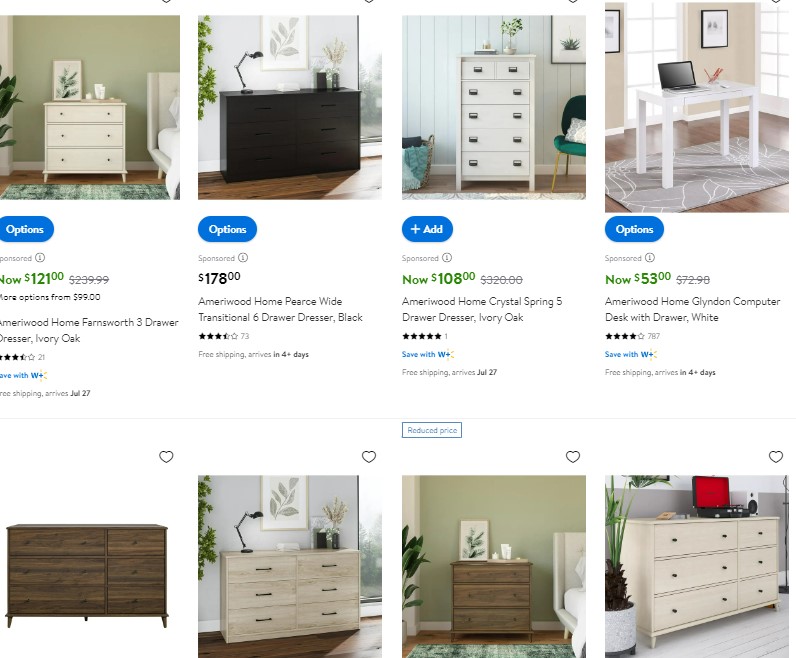
Task: Favorite the walnut 6 drawer dresser with heart icon
Action: [166, 457]
